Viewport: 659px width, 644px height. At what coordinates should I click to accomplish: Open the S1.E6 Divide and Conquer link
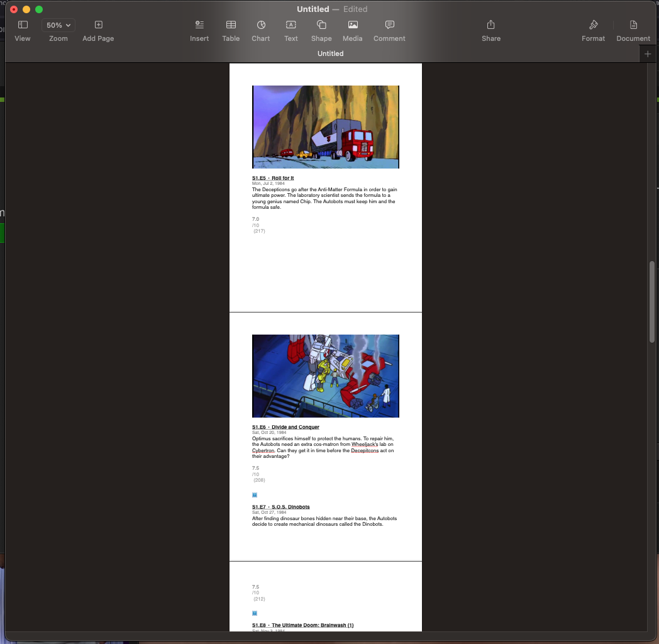coord(285,426)
